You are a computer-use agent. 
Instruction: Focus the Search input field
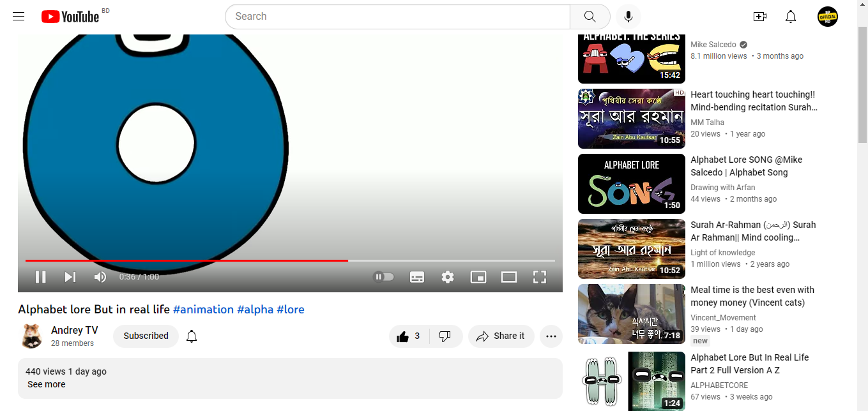point(397,17)
